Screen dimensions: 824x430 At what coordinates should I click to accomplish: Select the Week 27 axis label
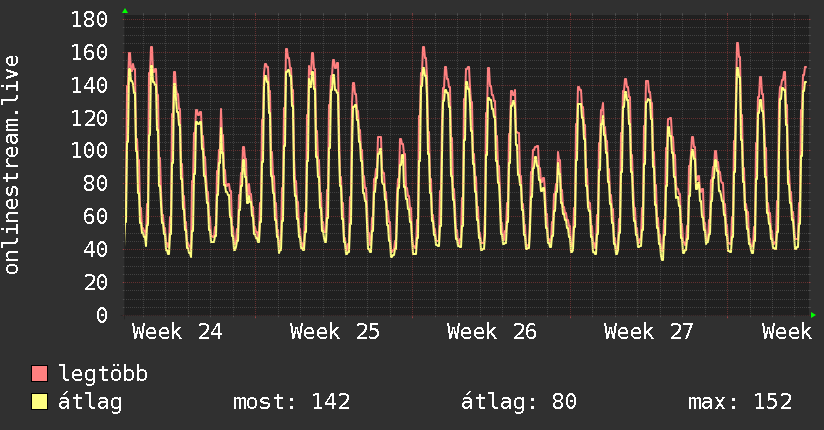point(649,332)
